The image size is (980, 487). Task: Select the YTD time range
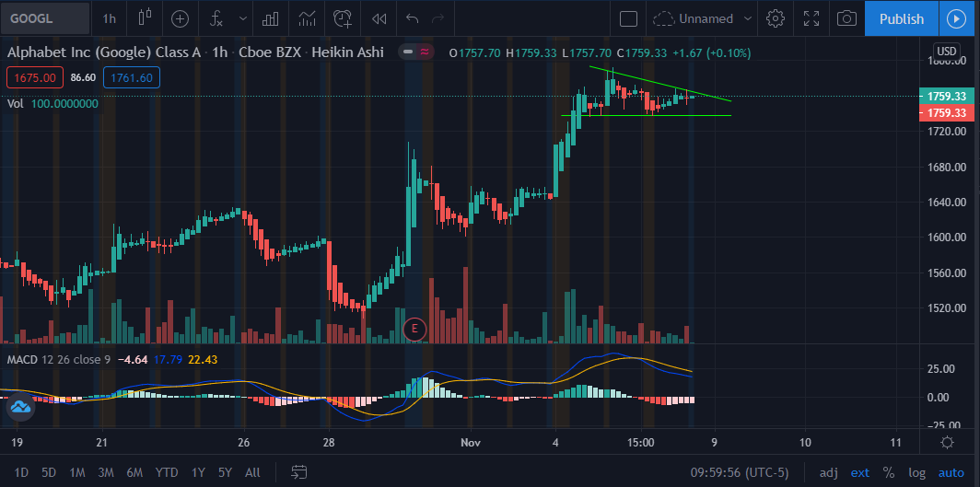(x=167, y=472)
